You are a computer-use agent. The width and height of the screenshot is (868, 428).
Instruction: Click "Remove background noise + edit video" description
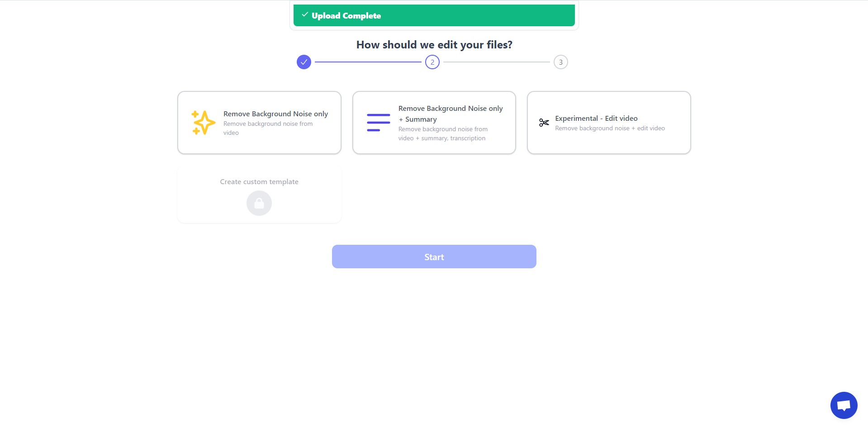(610, 128)
